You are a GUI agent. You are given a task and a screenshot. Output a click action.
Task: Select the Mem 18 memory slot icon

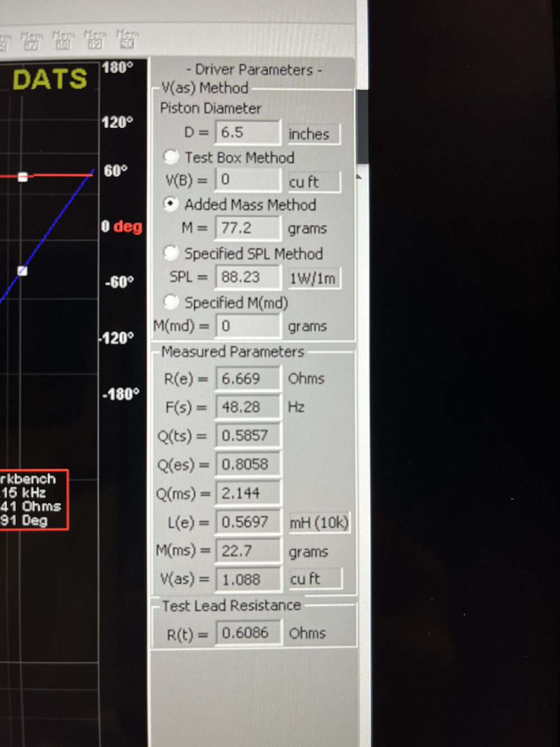click(x=63, y=40)
